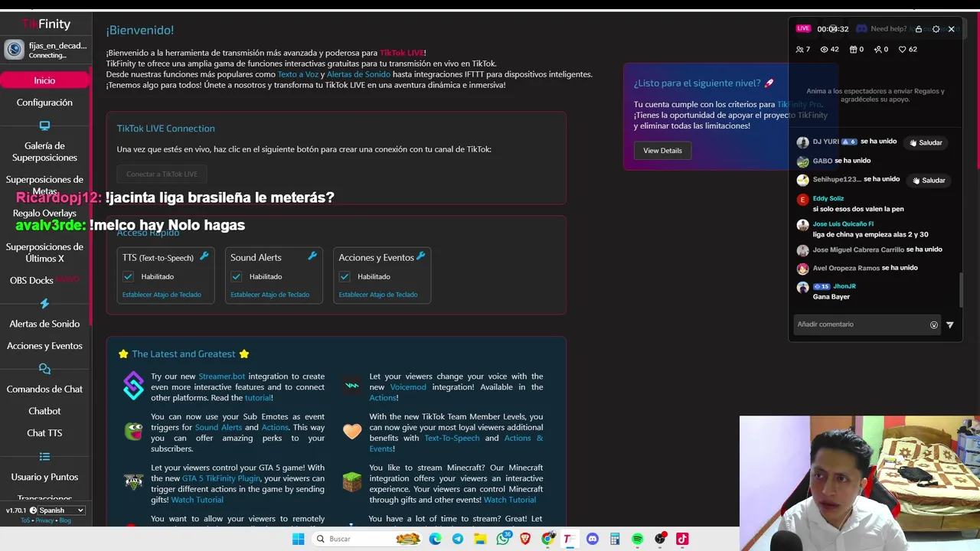Click the lock icon in live chat panel

(919, 29)
